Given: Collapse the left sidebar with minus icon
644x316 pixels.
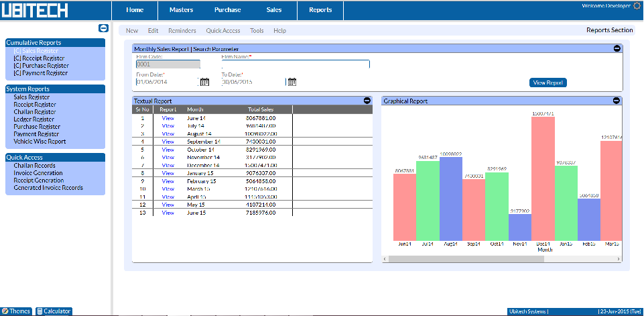Looking at the screenshot, I should pyautogui.click(x=103, y=28).
